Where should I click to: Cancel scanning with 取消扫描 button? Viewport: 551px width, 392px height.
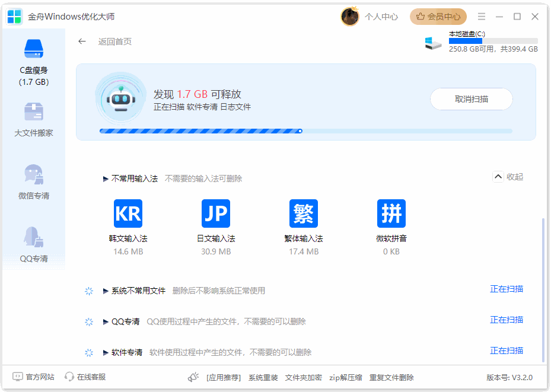[472, 99]
